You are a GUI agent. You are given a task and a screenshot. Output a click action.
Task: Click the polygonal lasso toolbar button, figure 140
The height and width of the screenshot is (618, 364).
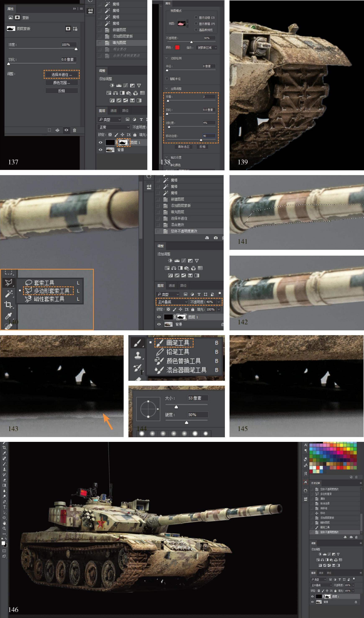pos(9,282)
